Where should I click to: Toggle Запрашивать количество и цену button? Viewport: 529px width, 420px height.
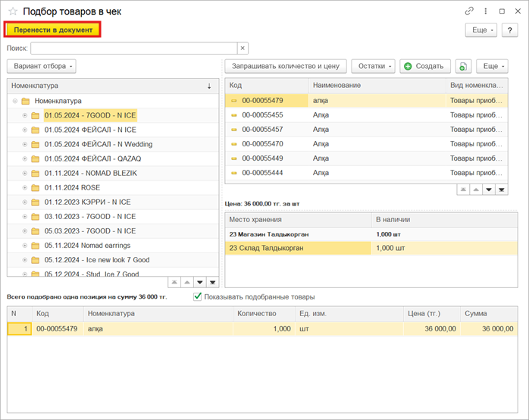pyautogui.click(x=286, y=66)
